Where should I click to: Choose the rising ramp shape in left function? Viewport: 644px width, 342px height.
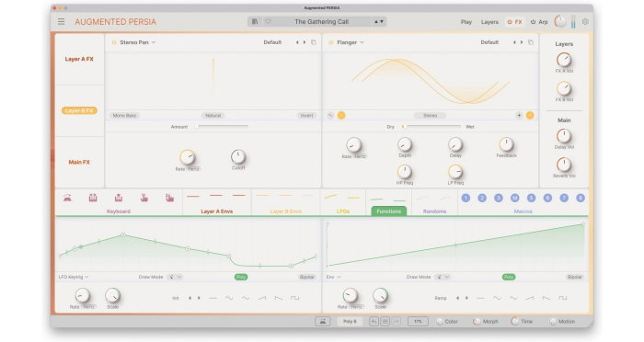[262, 298]
